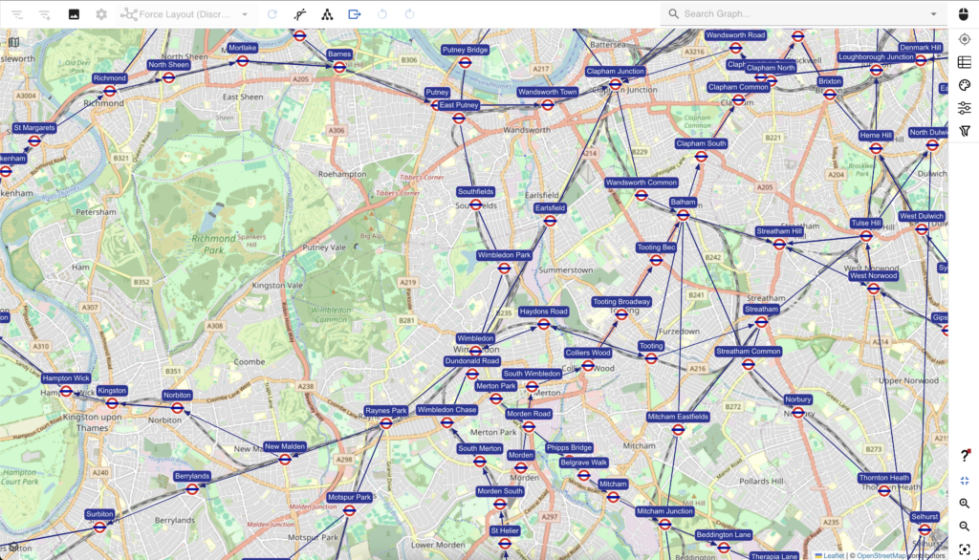The image size is (979, 560).
Task: Click the collapse filter-list icon in the toolbar
Action: [x=17, y=14]
